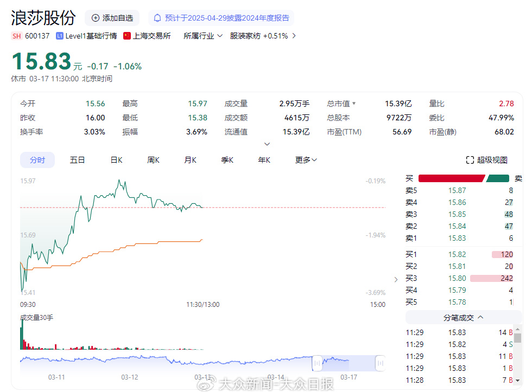Screen dimensions: 532x392
Task: Click the 600137 stock code
Action: pyautogui.click(x=37, y=36)
